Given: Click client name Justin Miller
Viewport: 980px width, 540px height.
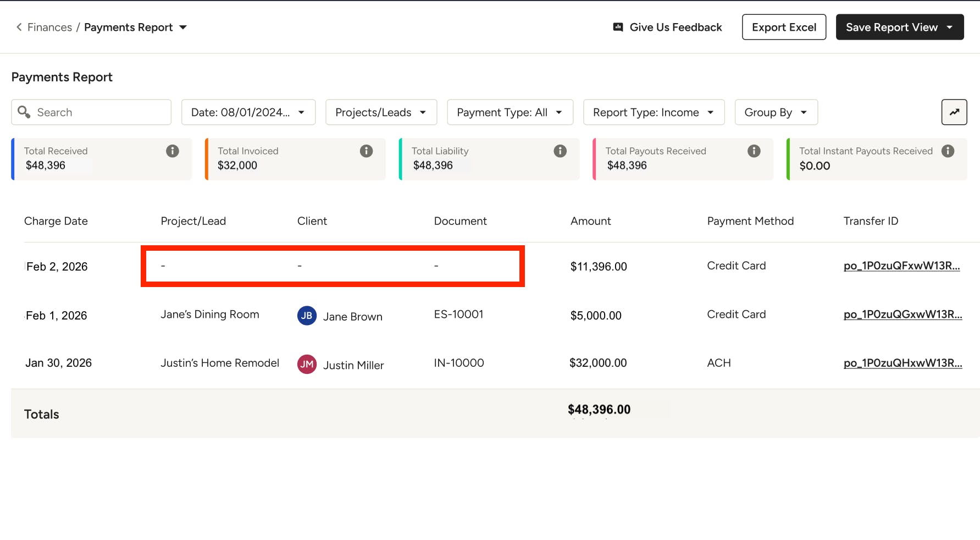Looking at the screenshot, I should [x=353, y=365].
